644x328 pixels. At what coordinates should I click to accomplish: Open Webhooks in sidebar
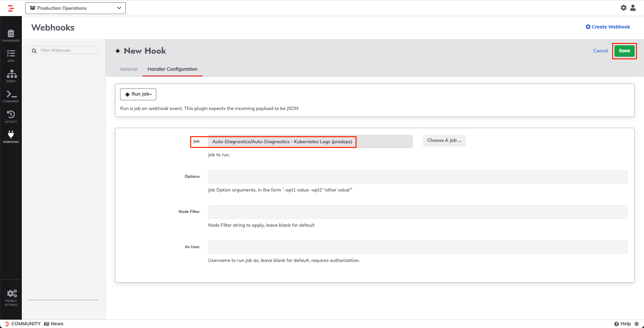click(x=11, y=137)
